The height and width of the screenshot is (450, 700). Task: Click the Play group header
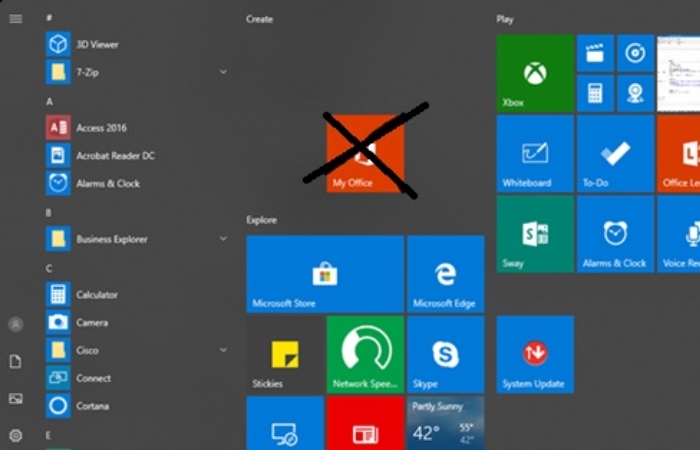coord(505,19)
